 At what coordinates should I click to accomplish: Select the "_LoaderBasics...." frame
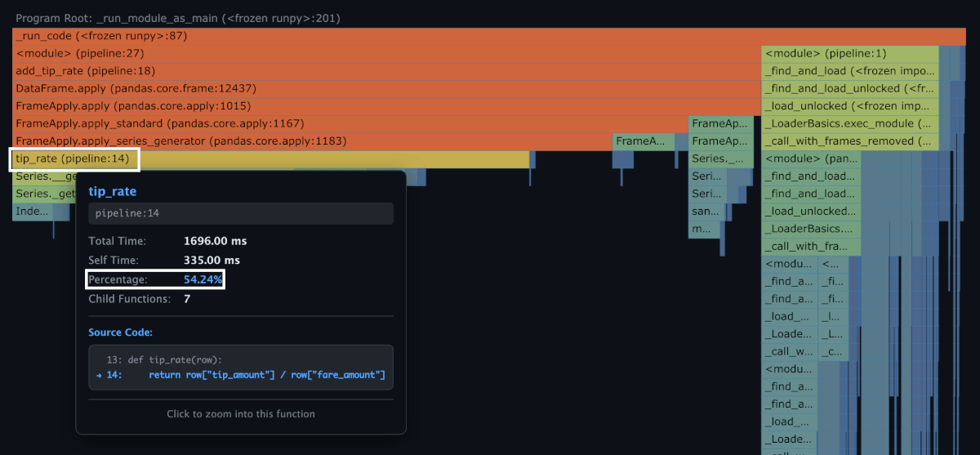pos(811,229)
